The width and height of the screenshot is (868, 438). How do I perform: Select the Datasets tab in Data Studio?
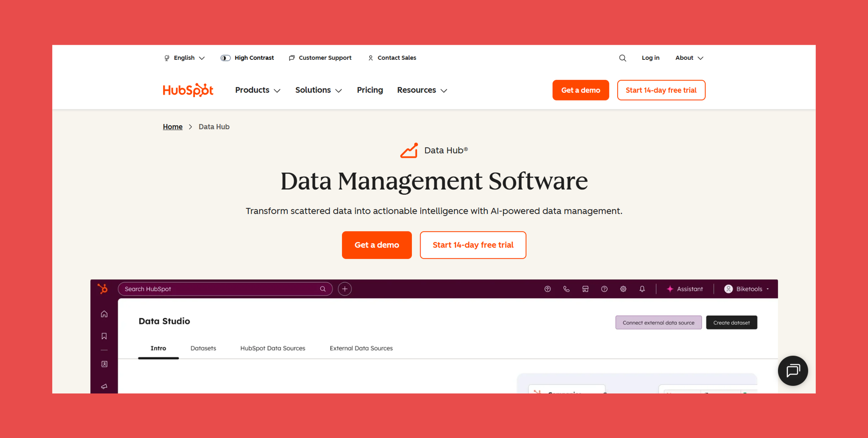pos(203,348)
